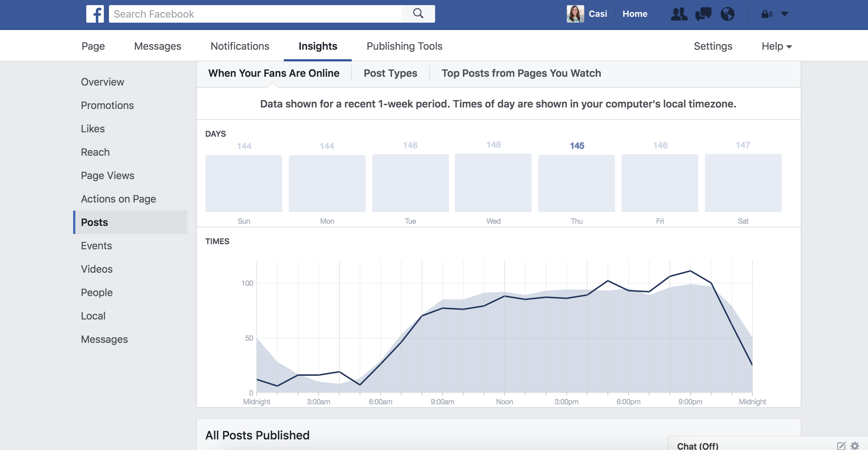Click the chat compose message icon

point(841,446)
